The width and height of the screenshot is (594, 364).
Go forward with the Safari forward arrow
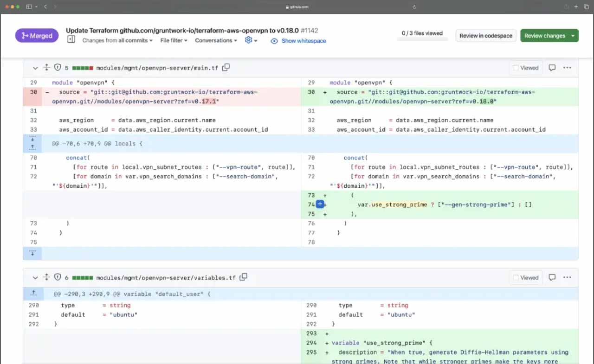click(55, 6)
